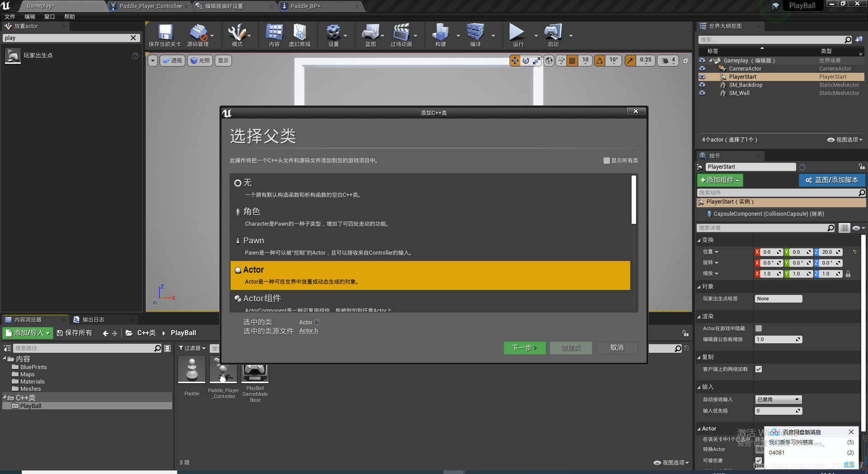Open outliner View Options dropdown

[x=845, y=140]
